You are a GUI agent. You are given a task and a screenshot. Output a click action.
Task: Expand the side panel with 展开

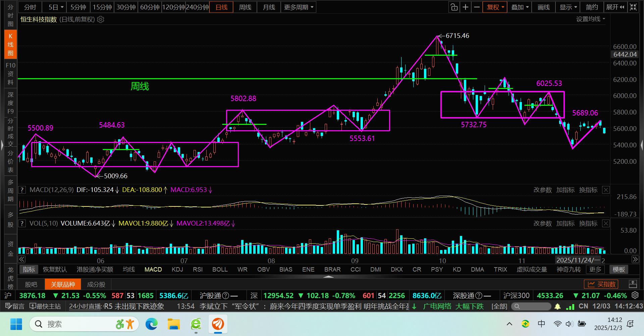[615, 7]
